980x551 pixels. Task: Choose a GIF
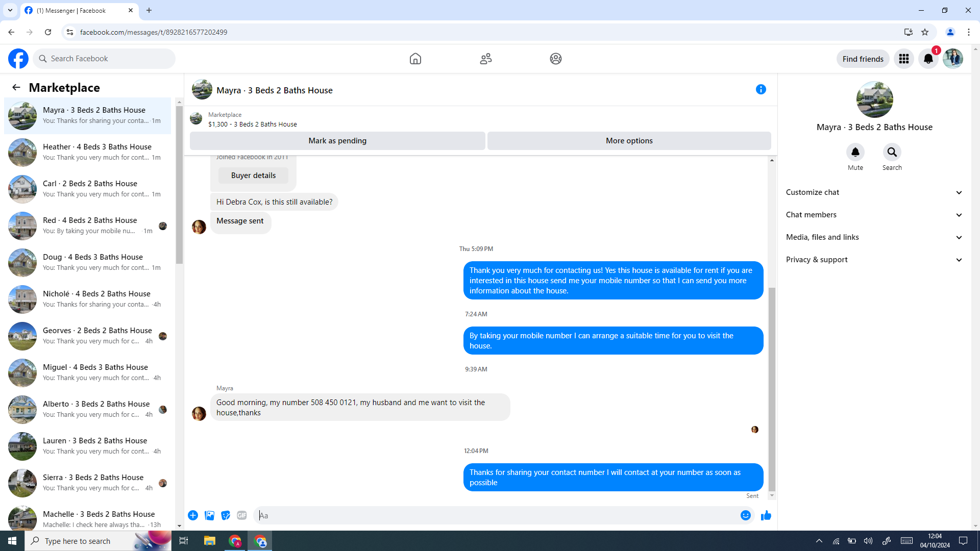[242, 515]
